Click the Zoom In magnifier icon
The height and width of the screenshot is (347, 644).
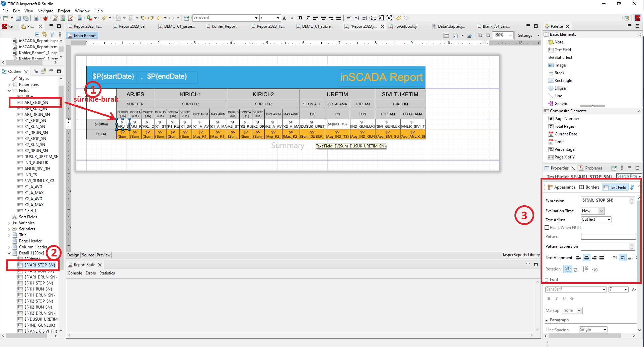pos(480,35)
